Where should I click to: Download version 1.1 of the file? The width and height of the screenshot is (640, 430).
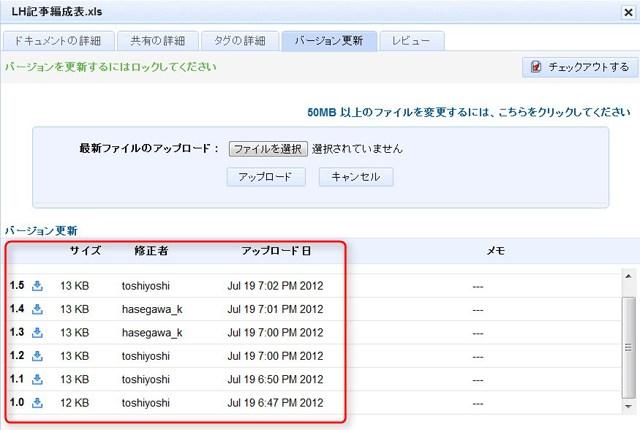tap(37, 379)
